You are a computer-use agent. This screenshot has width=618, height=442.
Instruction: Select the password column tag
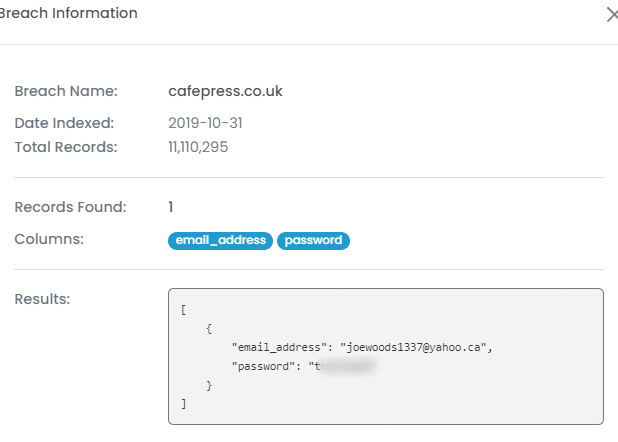pyautogui.click(x=313, y=241)
